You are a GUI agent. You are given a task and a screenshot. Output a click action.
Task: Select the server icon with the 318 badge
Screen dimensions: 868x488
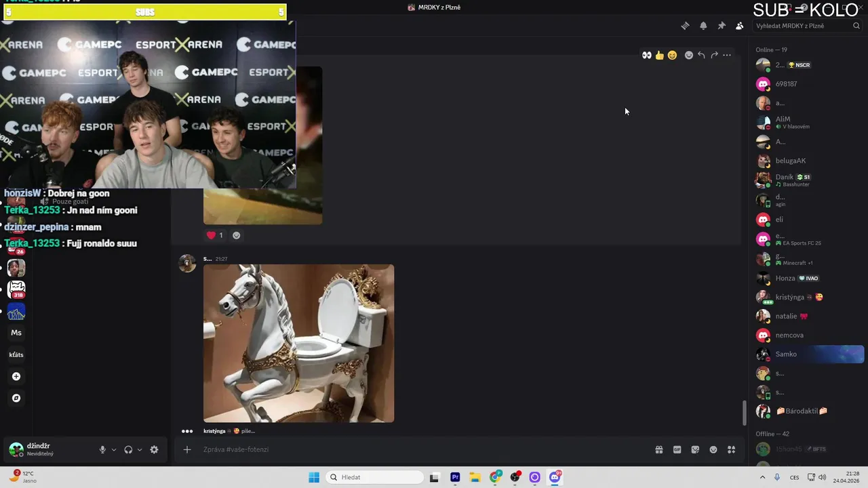(x=16, y=289)
